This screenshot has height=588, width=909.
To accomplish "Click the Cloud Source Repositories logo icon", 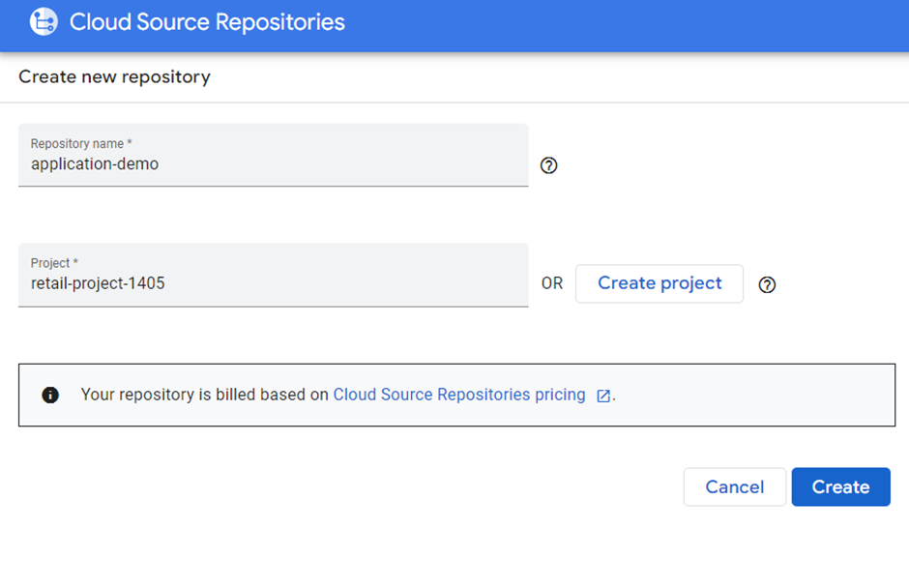I will point(44,22).
